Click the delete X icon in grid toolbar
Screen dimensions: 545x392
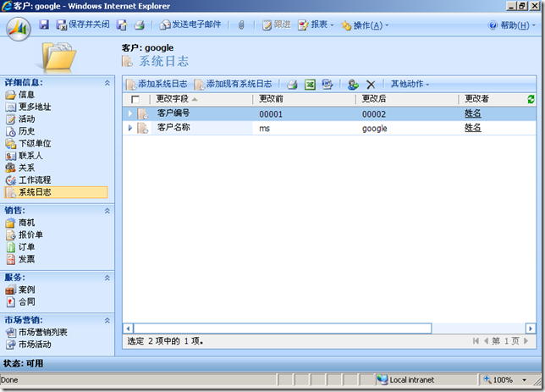[x=371, y=84]
